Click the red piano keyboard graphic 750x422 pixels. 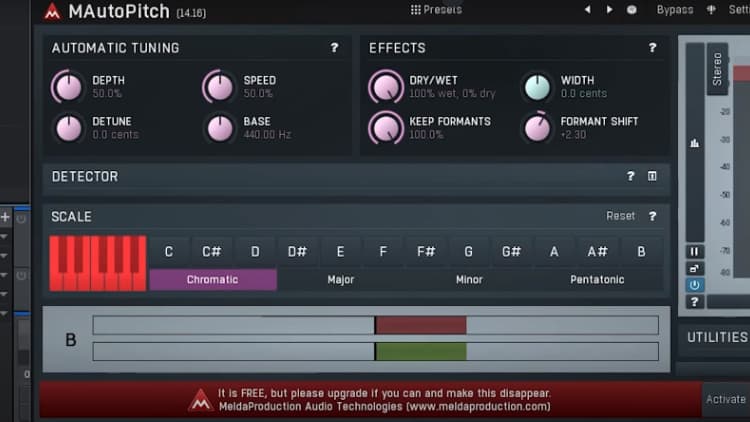(98, 263)
